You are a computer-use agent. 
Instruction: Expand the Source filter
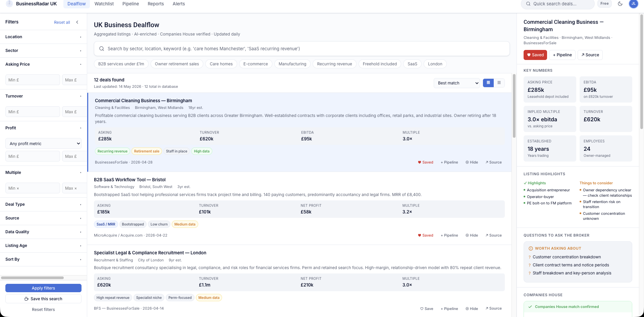click(43, 218)
